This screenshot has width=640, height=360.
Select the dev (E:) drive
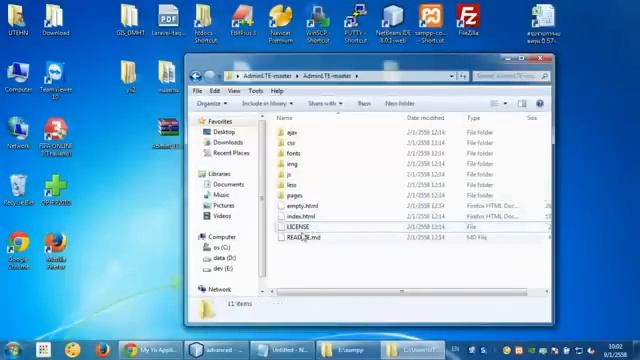218,269
